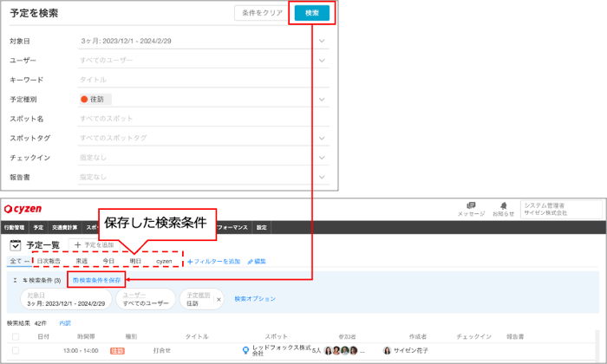The width and height of the screenshot is (607, 364).
Task: Select 設定 in the navigation bar
Action: [261, 227]
